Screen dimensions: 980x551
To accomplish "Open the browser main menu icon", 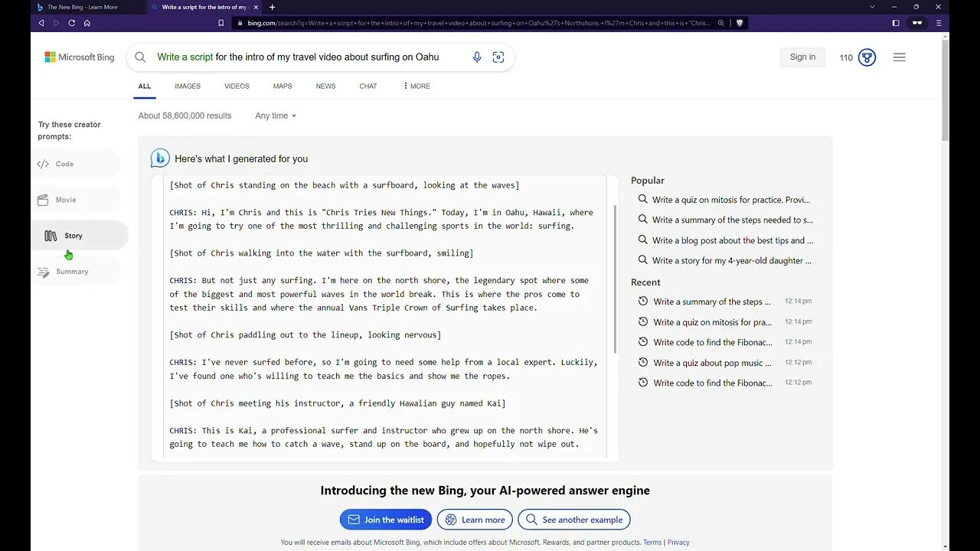I will click(939, 23).
